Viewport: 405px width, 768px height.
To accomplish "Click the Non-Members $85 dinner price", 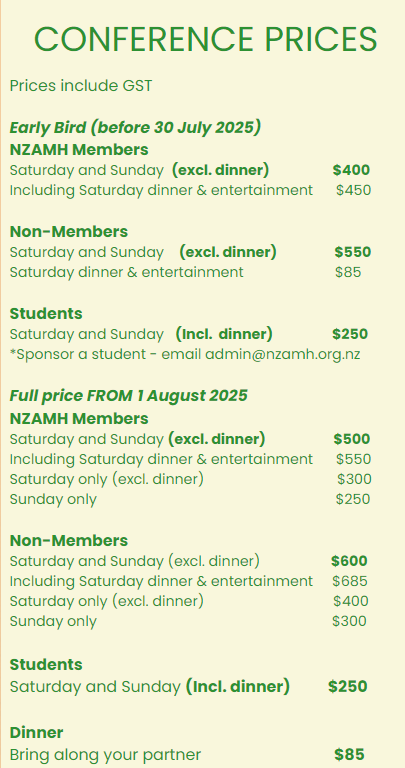I will coord(348,272).
